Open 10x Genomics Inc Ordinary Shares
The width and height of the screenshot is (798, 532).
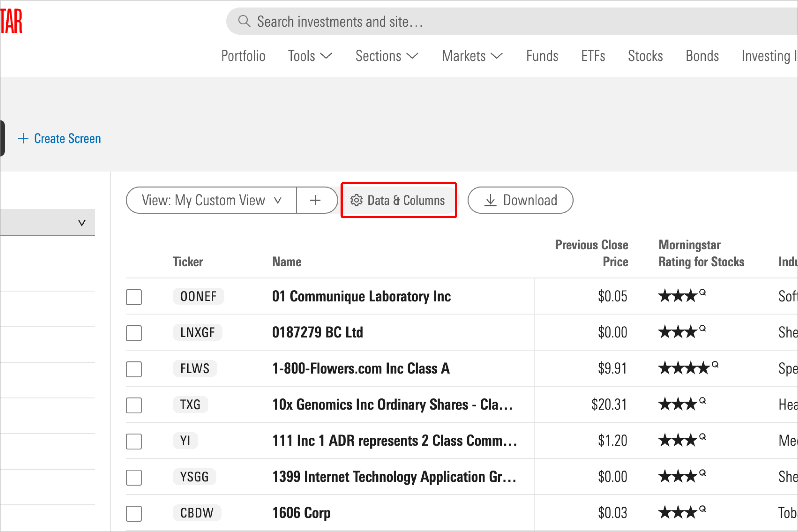tap(393, 405)
